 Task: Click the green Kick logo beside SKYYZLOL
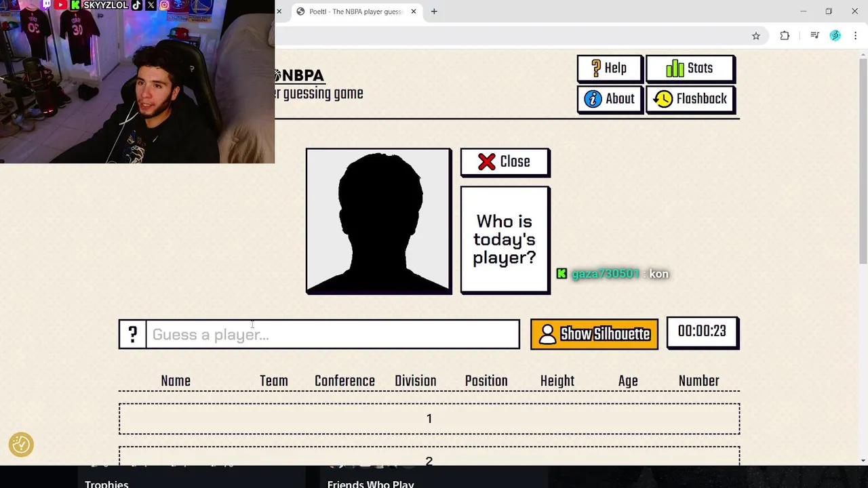pos(75,5)
